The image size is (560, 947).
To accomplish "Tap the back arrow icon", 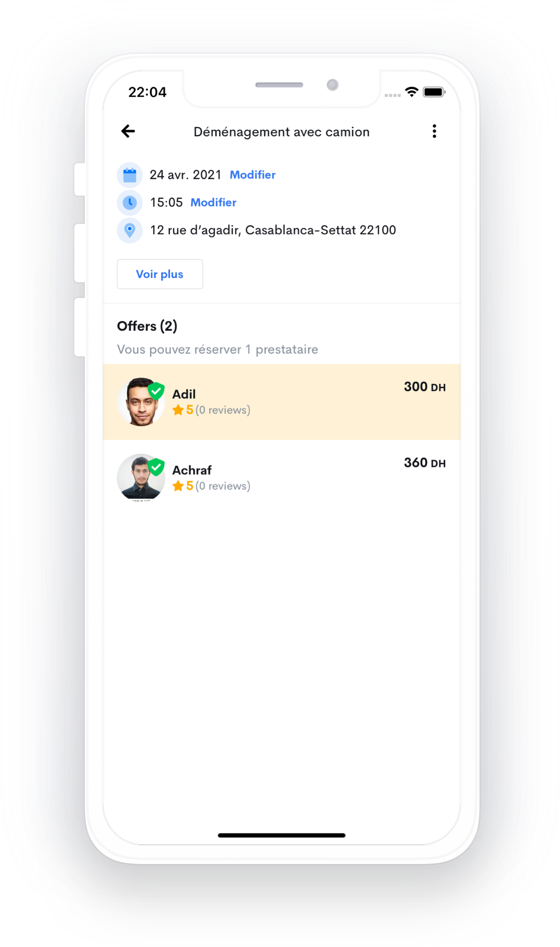I will pos(128,131).
